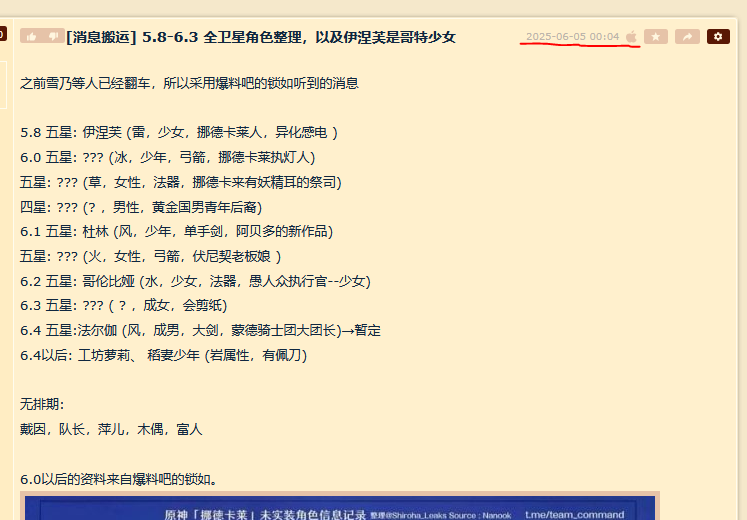Screen dimensions: 747x520
Task: Select the line 火 女性 弓箭 伏尼契老板娘
Action: 151,256
